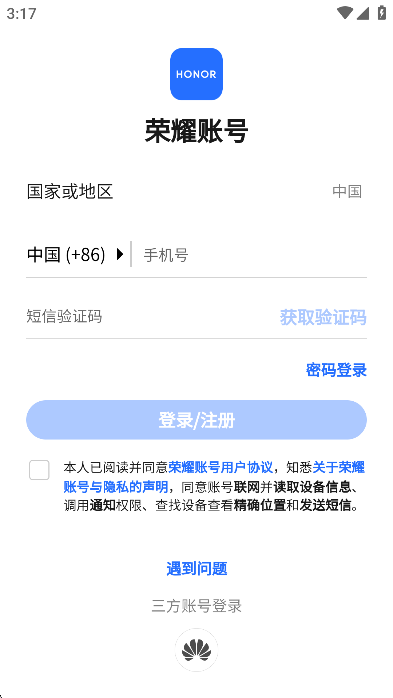
Task: Tap the blue HONOR app logo
Action: 196,74
